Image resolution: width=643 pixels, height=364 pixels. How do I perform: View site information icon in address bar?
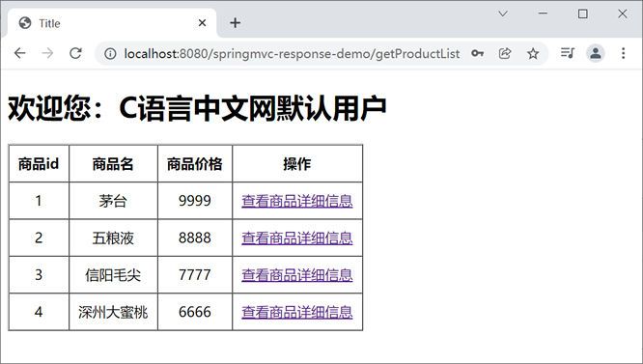click(110, 54)
